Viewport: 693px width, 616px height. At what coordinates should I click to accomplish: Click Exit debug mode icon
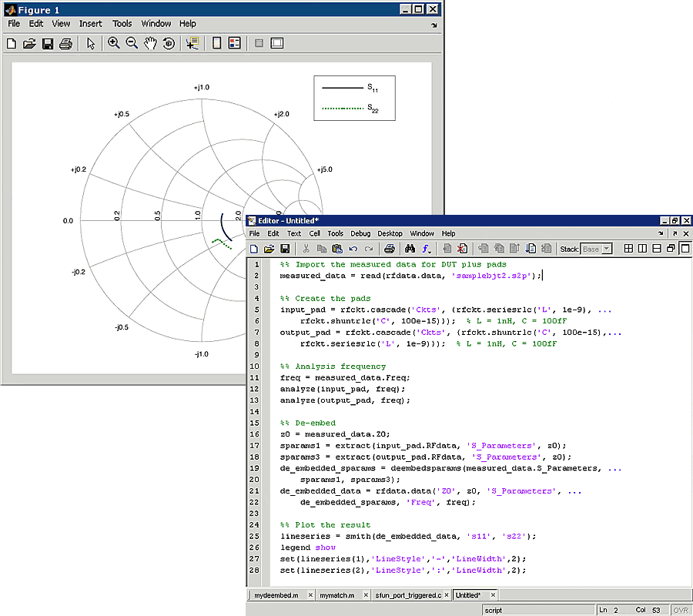[x=546, y=249]
